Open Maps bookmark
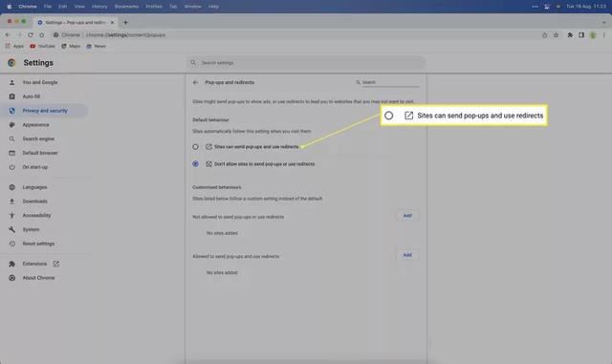Viewport: 612px width, 364px height. pos(71,46)
